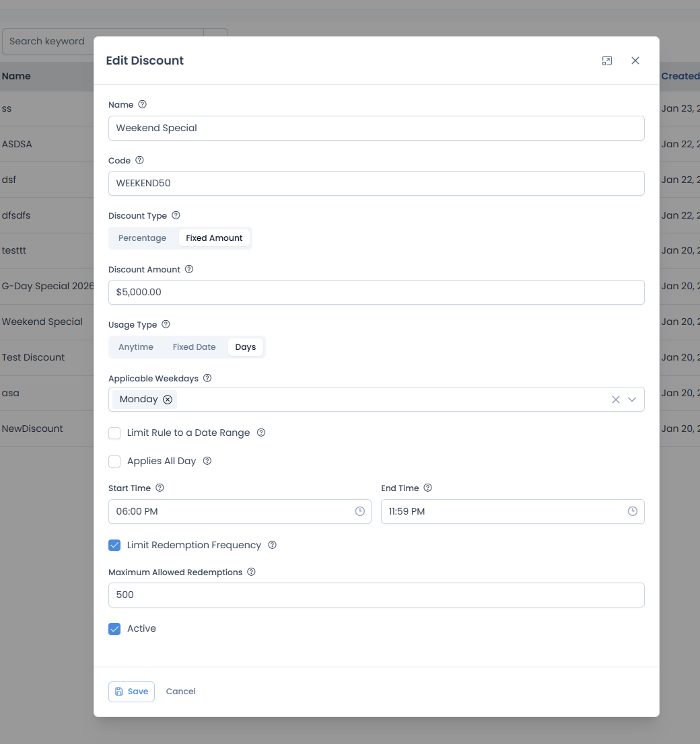The height and width of the screenshot is (744, 700).
Task: Select testtt row in background list
Action: click(14, 250)
